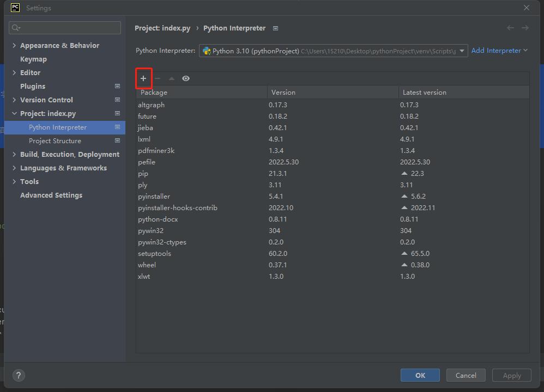
Task: Select the jieba package row
Action: point(333,127)
